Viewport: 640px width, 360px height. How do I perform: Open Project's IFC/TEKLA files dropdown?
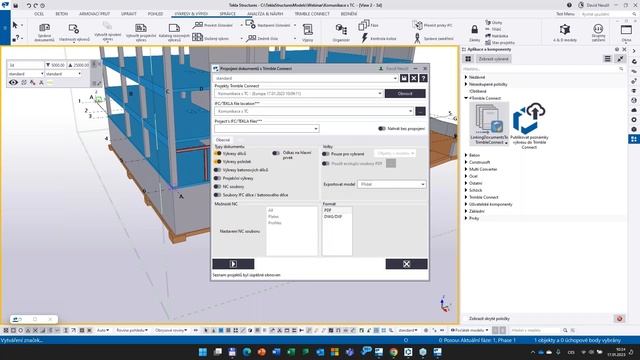[x=267, y=129]
